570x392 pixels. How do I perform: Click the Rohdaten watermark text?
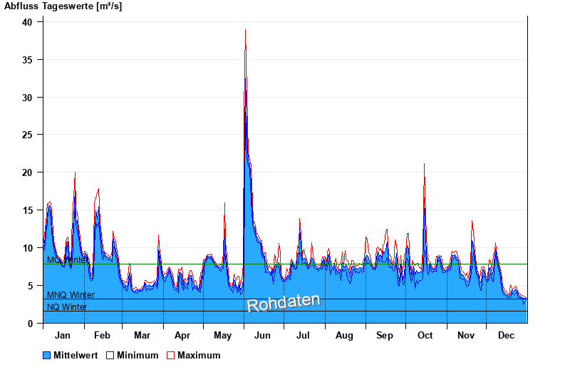284,303
